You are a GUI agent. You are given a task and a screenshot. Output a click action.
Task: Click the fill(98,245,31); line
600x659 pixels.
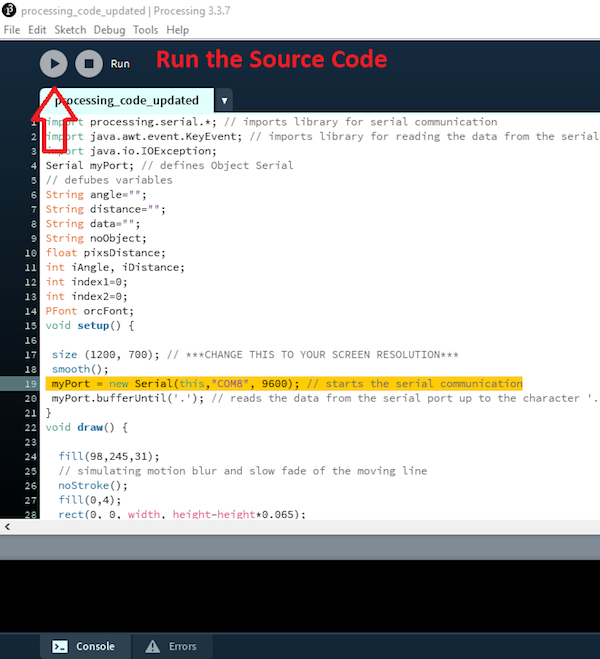click(x=109, y=456)
